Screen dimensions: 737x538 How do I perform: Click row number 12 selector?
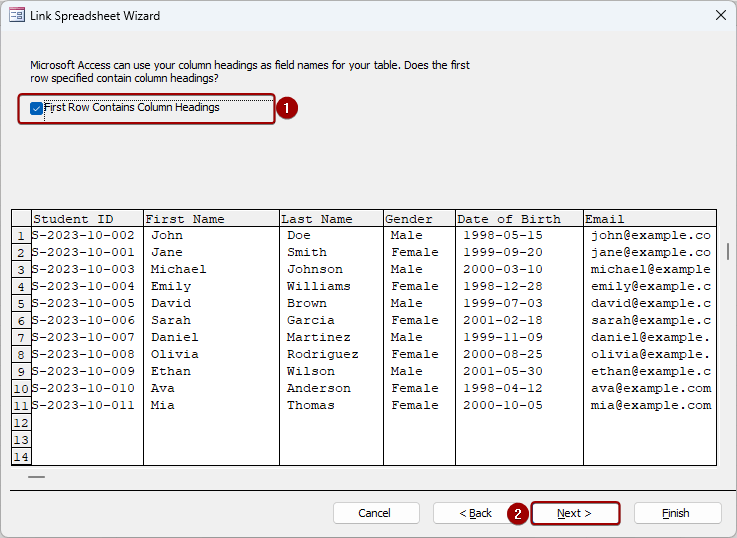point(21,423)
